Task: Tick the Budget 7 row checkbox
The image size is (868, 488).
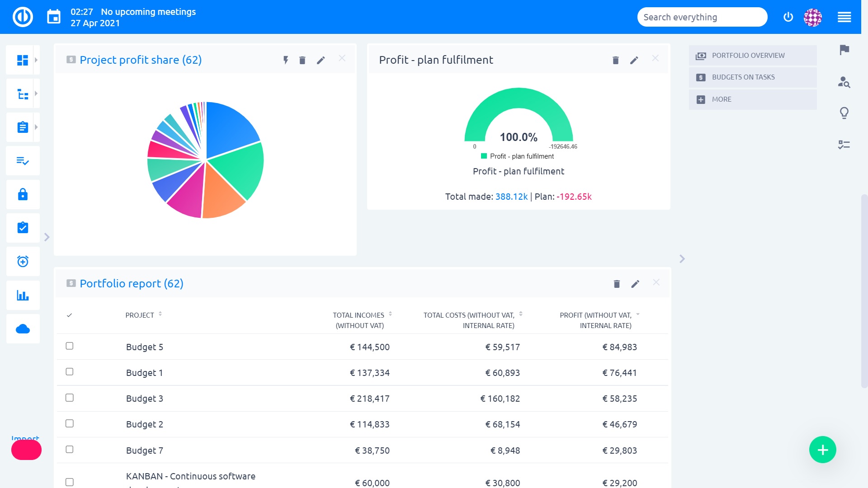Action: (69, 450)
